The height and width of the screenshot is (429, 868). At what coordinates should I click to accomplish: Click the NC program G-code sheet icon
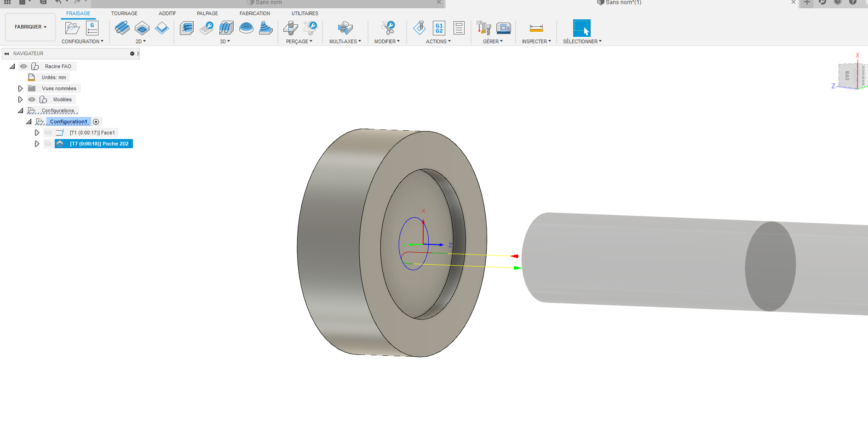[x=92, y=28]
